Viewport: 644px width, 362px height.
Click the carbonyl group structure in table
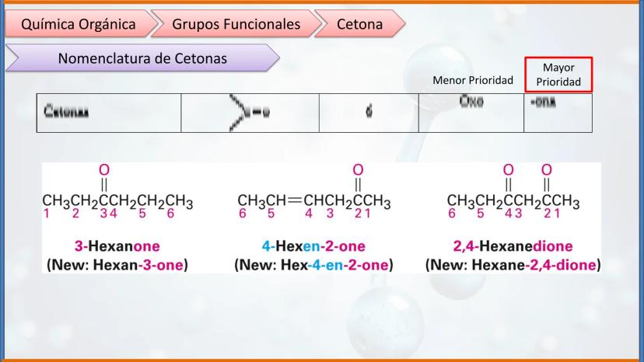pos(250,113)
